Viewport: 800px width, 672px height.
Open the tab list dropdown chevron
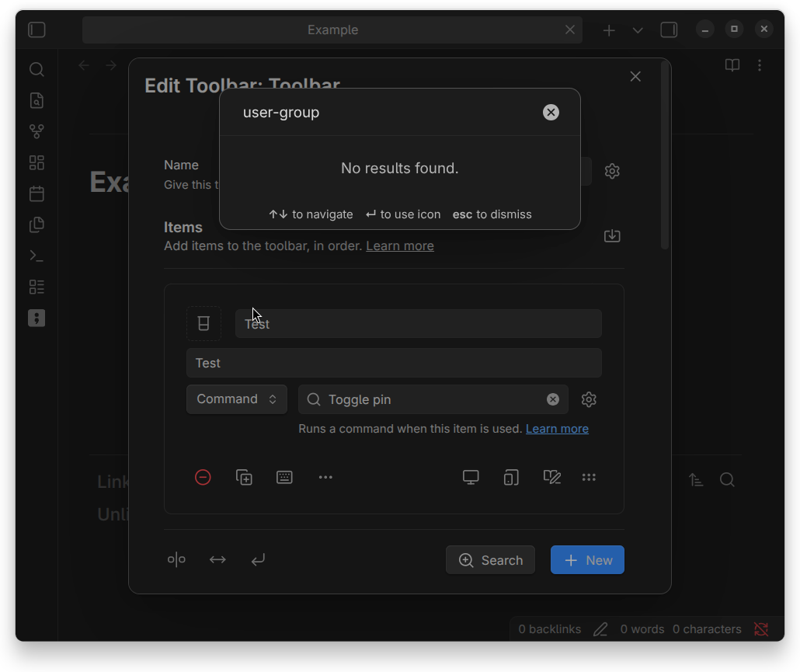pos(638,30)
